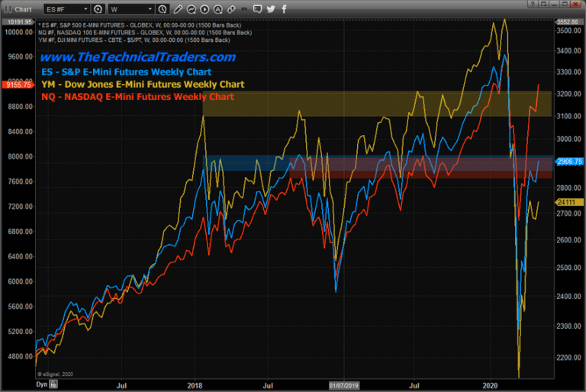Image resolution: width=586 pixels, height=392 pixels.
Task: Click the 6000.00 left axis label
Action: coord(20,281)
